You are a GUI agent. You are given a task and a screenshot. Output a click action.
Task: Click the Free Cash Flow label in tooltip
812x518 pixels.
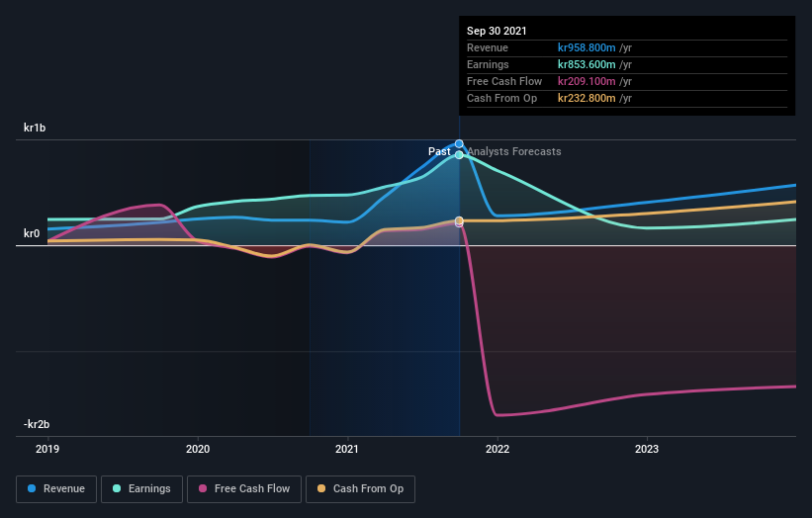coord(504,81)
